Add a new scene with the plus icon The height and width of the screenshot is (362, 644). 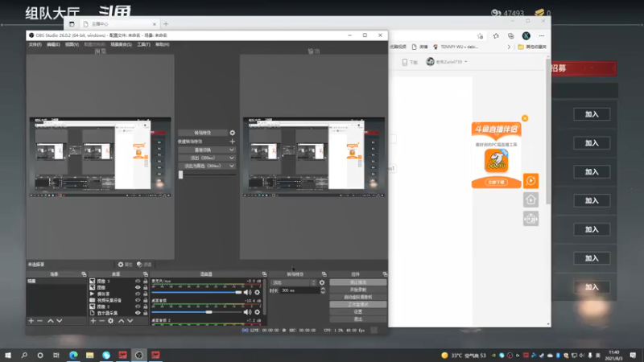(31, 320)
